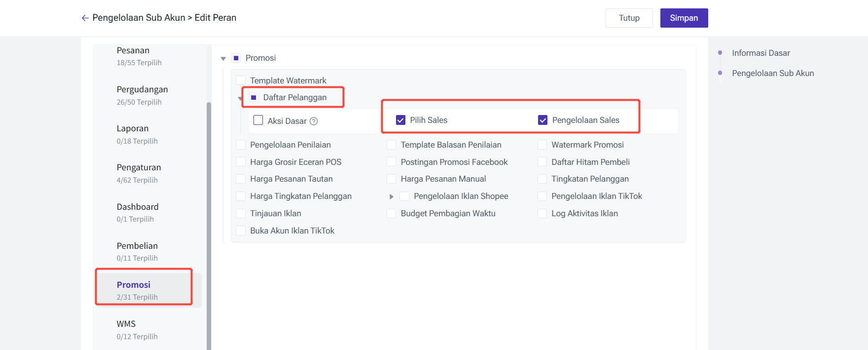Switch to the Pergudangan category

(142, 90)
